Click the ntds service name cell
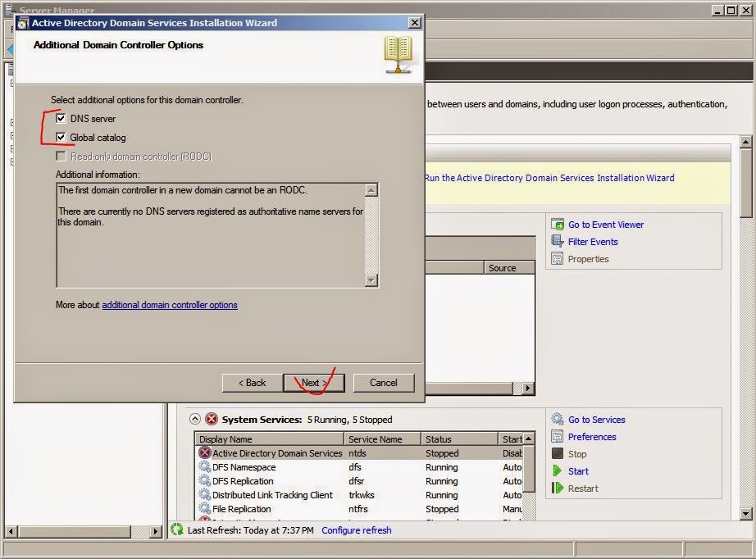This screenshot has height=559, width=756. 358,453
